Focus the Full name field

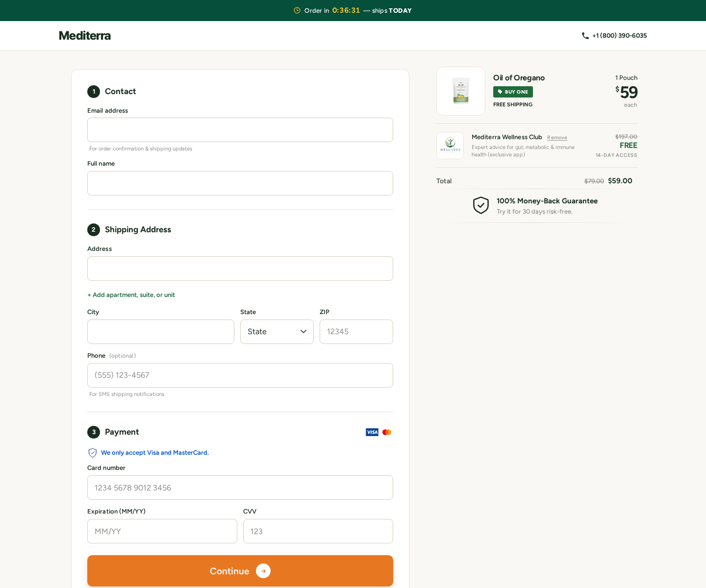(x=240, y=183)
